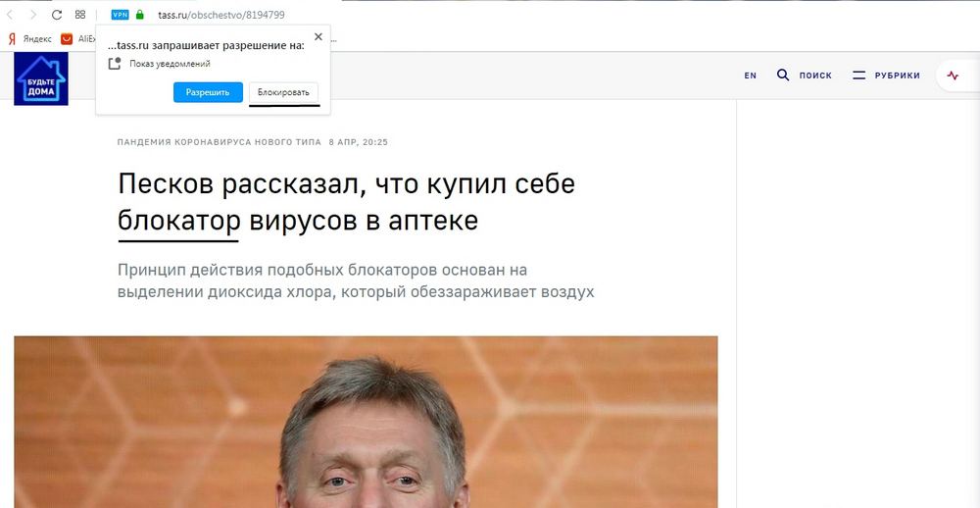
Task: Open Пандемия коронавируса нового типа rubric link
Action: (x=219, y=142)
